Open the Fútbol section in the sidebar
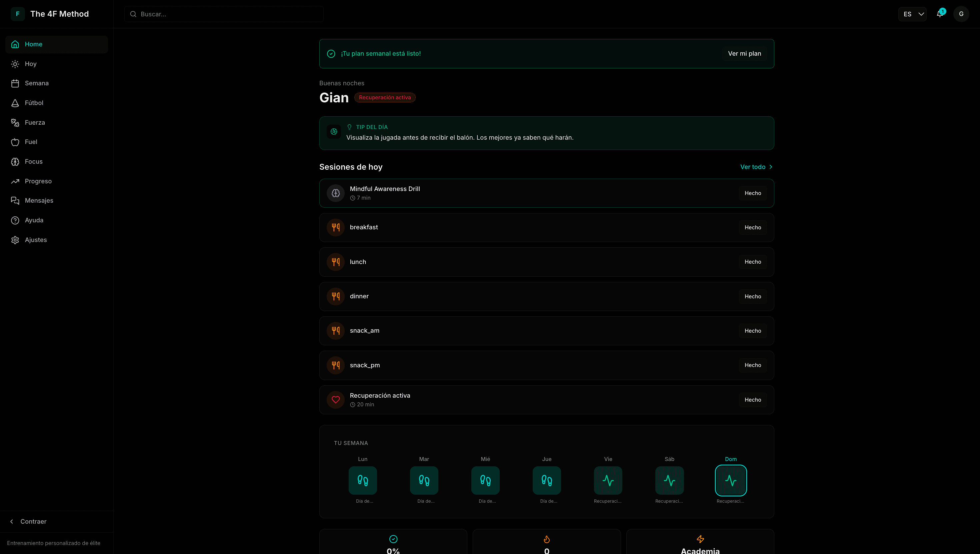The image size is (980, 554). coord(34,103)
